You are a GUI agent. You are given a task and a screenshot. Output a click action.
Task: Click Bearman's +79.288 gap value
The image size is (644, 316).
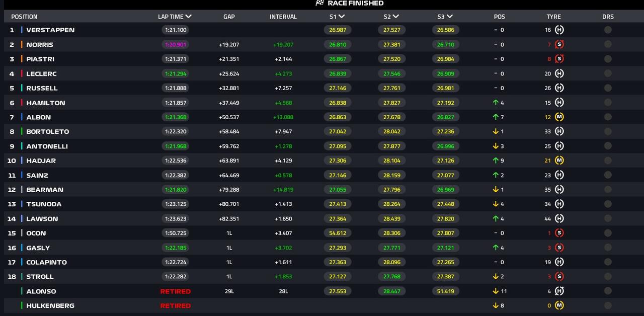coord(229,190)
